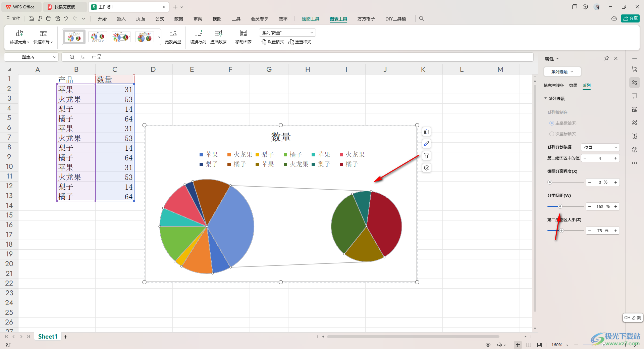Open the split series by (位置) dropdown
Screen dimensions: 644x349
[x=600, y=147]
